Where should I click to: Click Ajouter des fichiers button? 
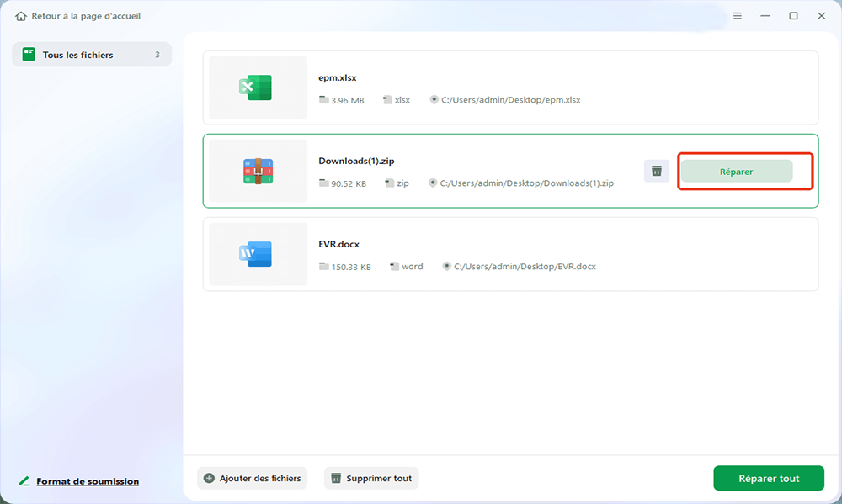[x=252, y=478]
